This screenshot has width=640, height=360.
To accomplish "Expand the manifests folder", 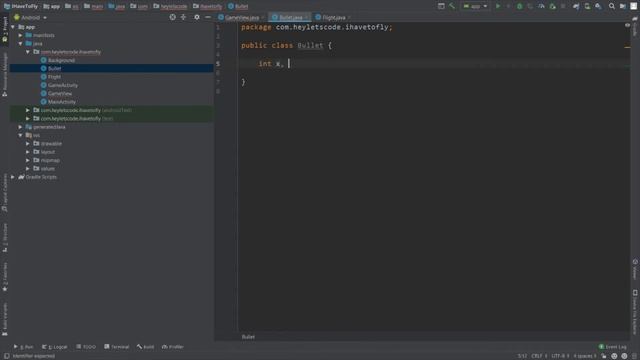I will coord(20,35).
